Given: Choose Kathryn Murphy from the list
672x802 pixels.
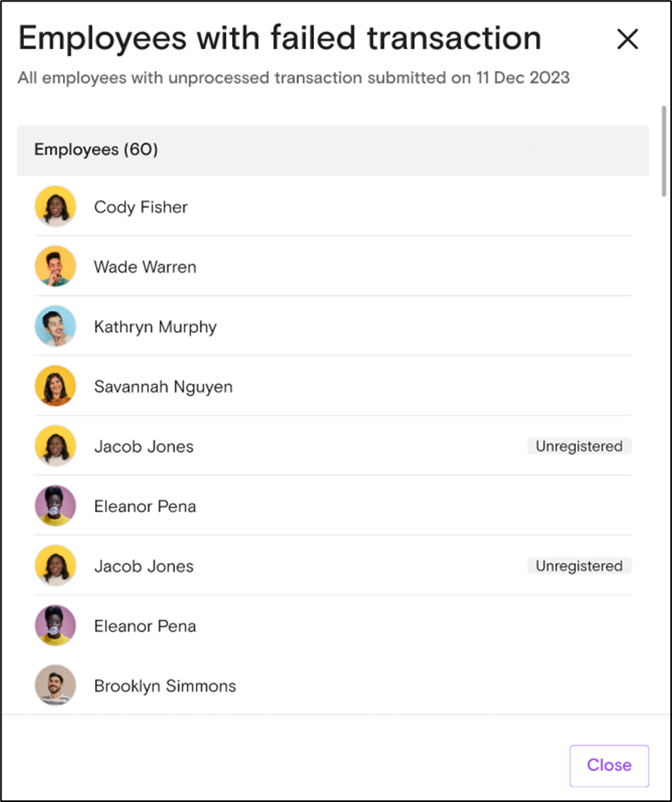Looking at the screenshot, I should pos(156,326).
